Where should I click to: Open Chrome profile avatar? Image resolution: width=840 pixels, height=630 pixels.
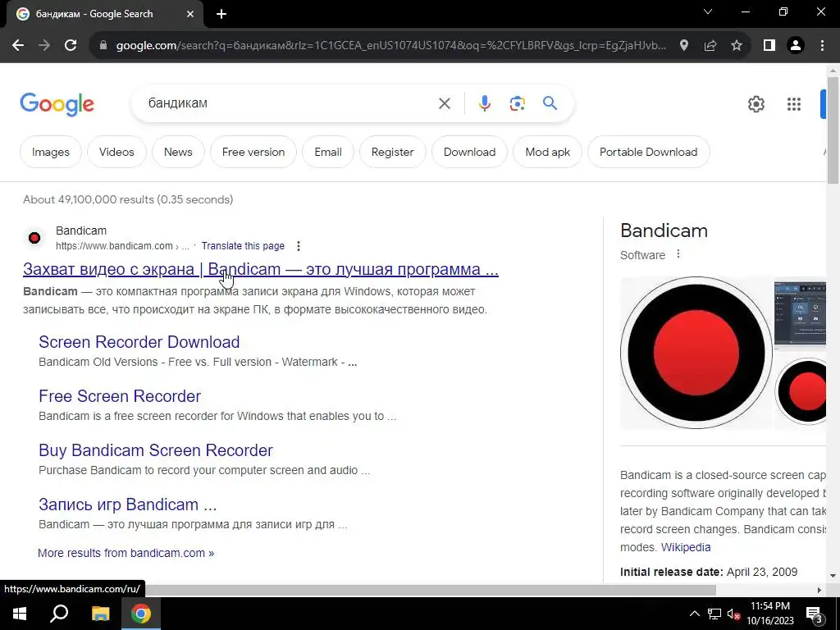(x=796, y=46)
